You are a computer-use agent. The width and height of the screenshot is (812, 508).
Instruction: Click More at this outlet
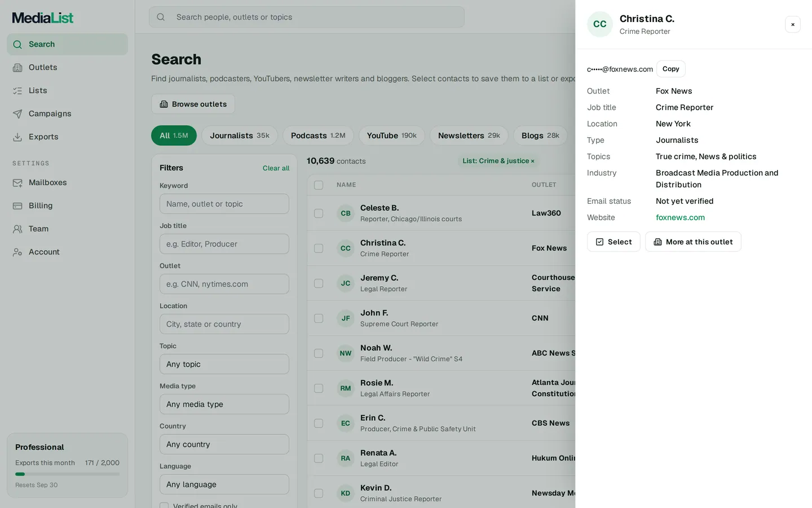tap(693, 242)
